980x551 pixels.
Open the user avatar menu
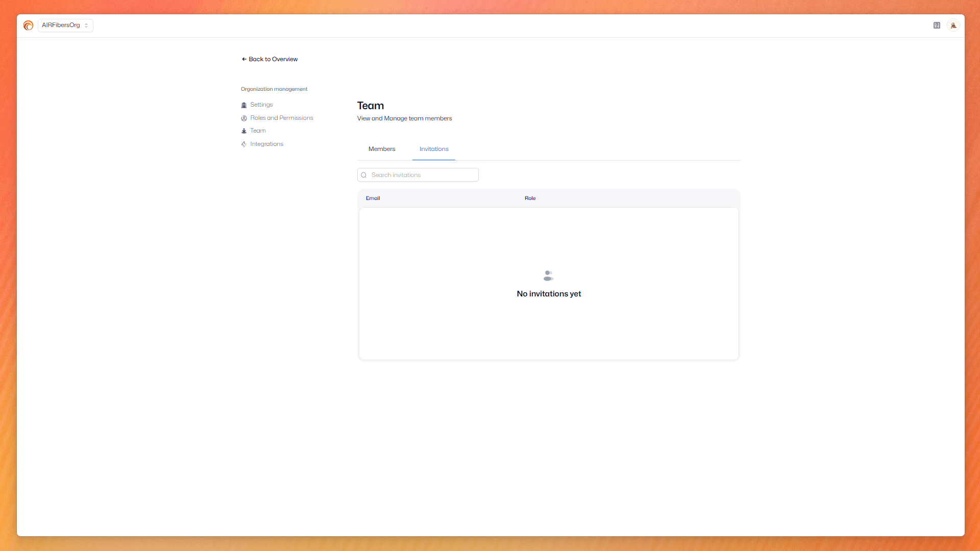(953, 26)
